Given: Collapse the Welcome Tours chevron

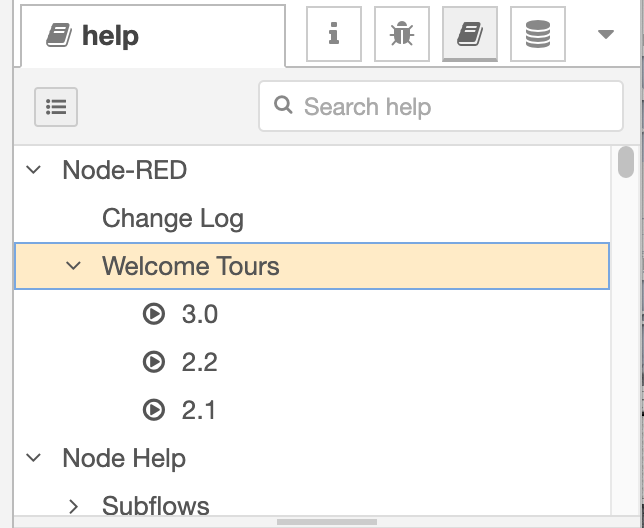Looking at the screenshot, I should coord(74,266).
